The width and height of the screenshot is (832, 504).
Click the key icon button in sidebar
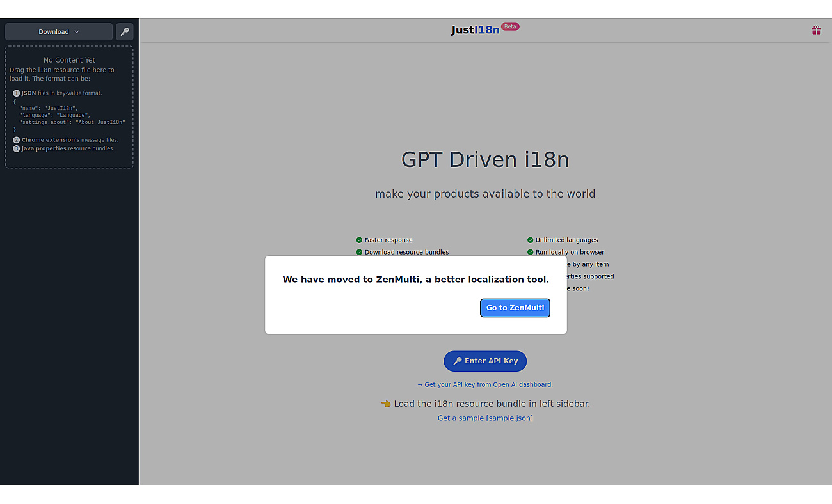(125, 31)
